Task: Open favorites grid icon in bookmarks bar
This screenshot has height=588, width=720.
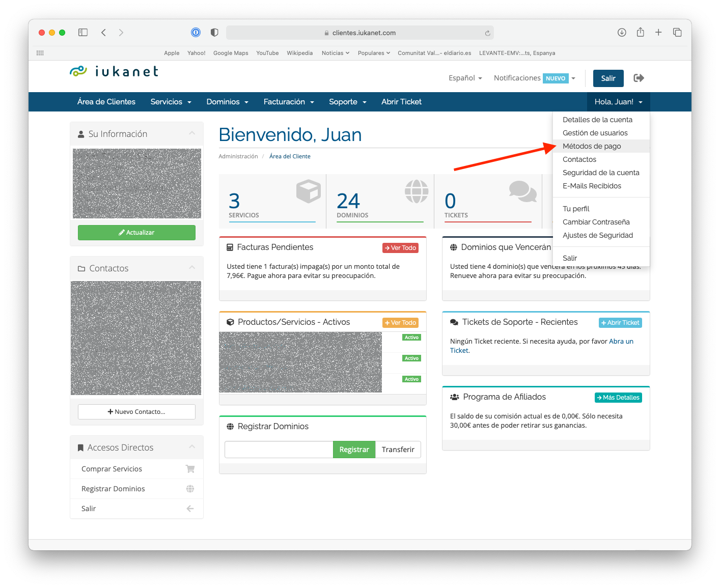Action: (x=40, y=53)
